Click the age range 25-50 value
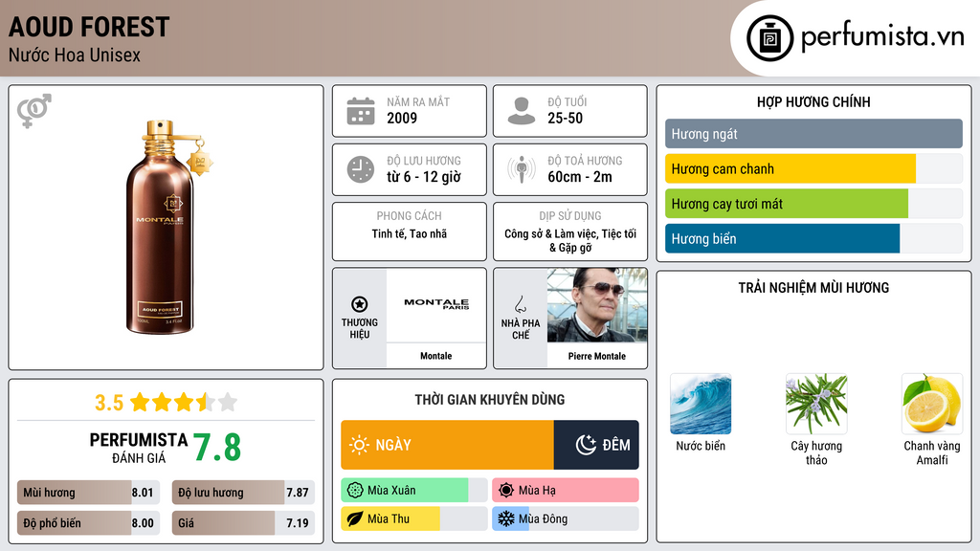 tap(565, 118)
